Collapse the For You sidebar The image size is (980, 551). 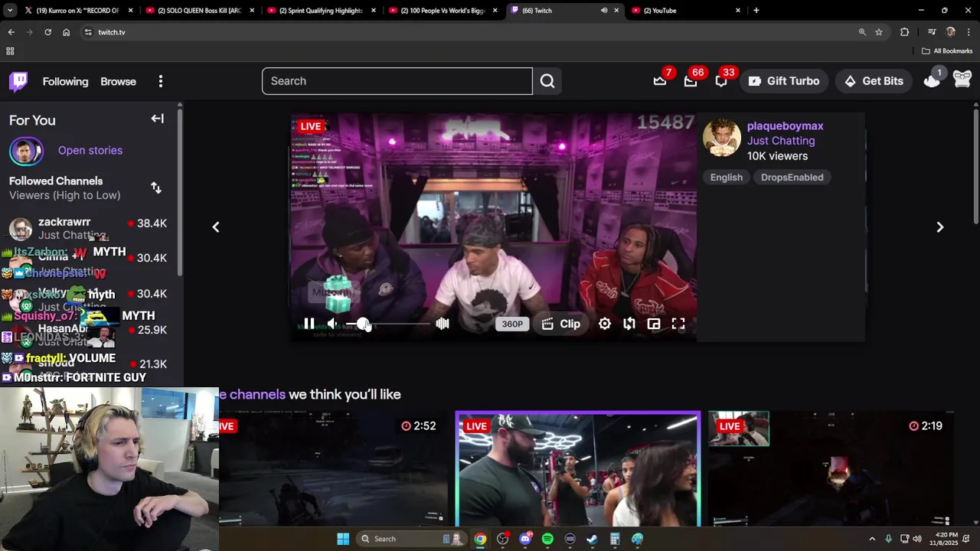tap(157, 119)
